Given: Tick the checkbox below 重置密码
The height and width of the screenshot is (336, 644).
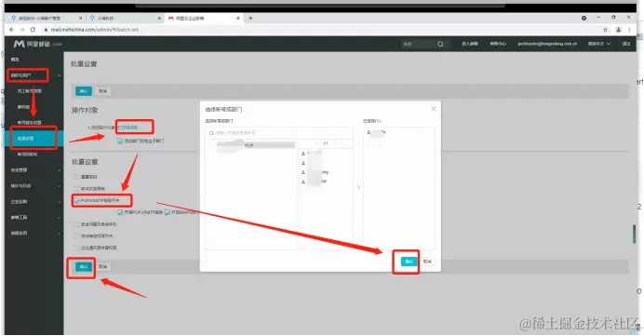Looking at the screenshot, I should pyautogui.click(x=76, y=189).
